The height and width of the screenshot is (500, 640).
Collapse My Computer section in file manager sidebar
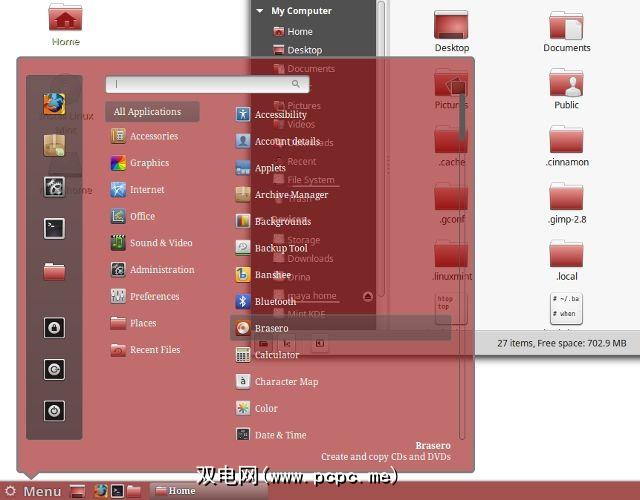point(260,11)
